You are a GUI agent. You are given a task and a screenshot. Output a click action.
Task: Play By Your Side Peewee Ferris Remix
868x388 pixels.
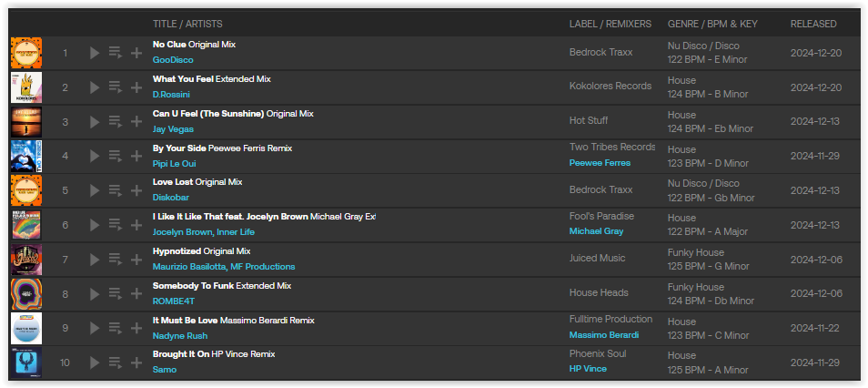coord(95,157)
